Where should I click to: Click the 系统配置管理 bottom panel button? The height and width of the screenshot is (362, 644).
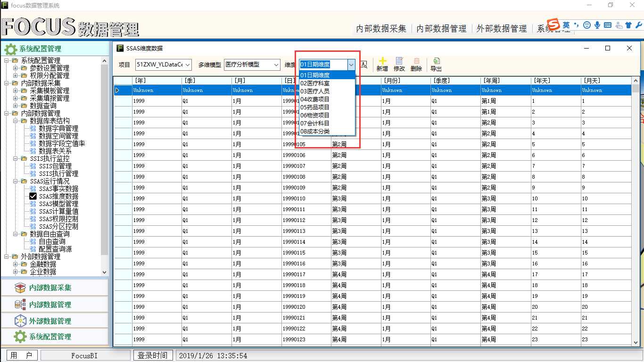tap(54, 337)
